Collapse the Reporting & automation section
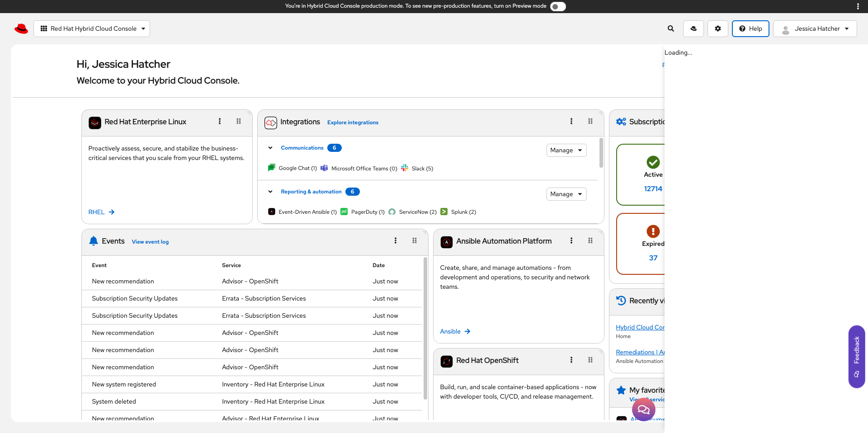The image size is (868, 433). [x=270, y=192]
